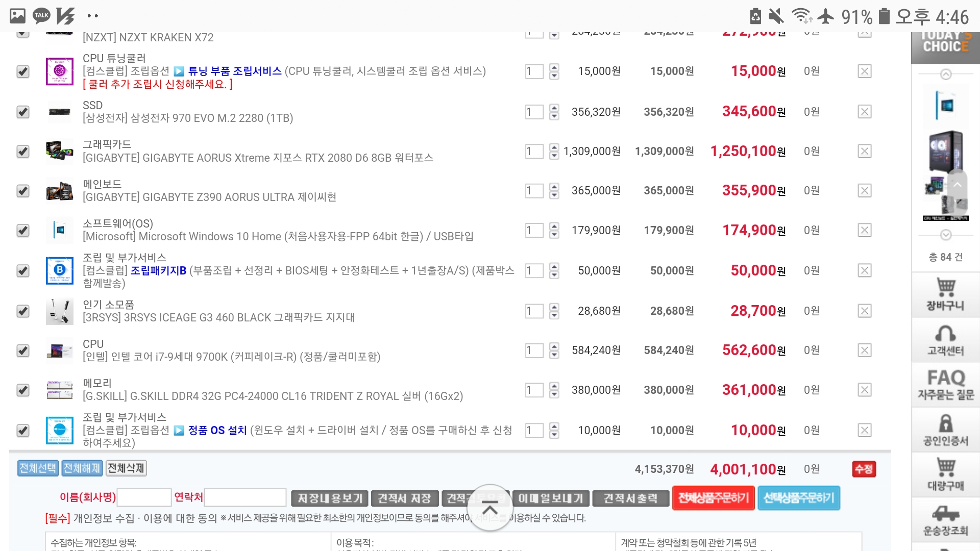This screenshot has height=551, width=980.
Task: Open the 고객센터 headset icon
Action: click(x=945, y=340)
